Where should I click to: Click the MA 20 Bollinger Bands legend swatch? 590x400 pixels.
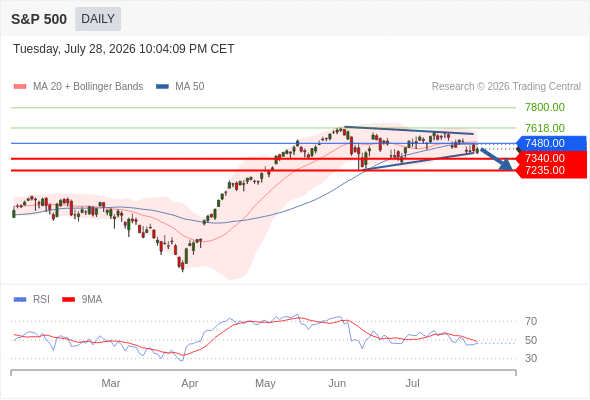click(x=20, y=87)
